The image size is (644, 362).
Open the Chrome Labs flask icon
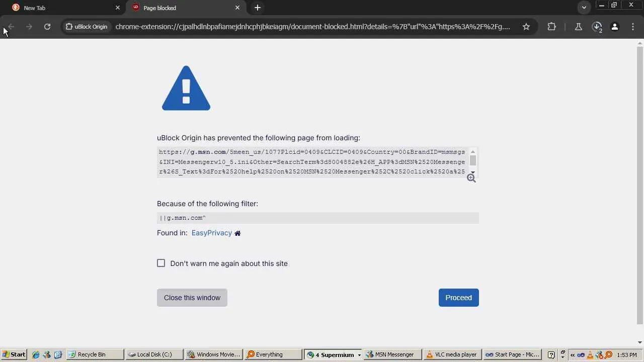pos(579,27)
